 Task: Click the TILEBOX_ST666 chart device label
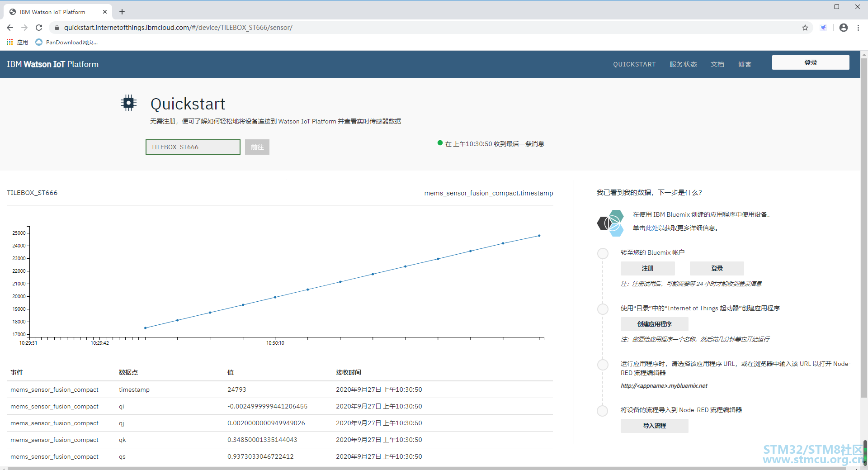[x=32, y=193]
